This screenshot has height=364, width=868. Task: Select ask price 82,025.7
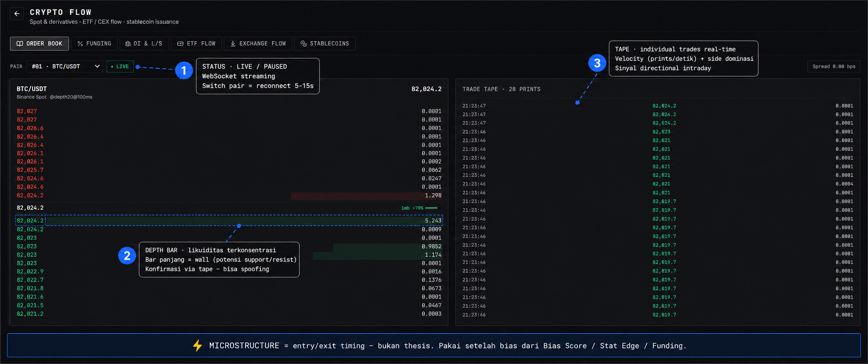30,170
